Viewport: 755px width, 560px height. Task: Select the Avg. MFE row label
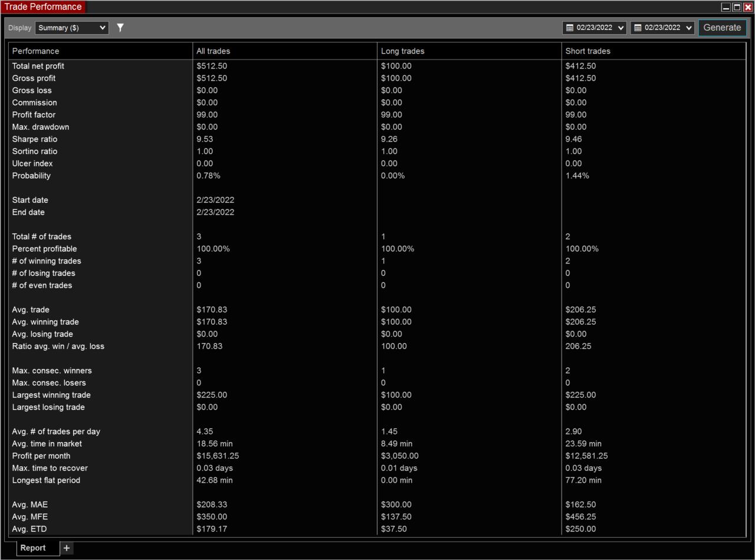pos(31,517)
